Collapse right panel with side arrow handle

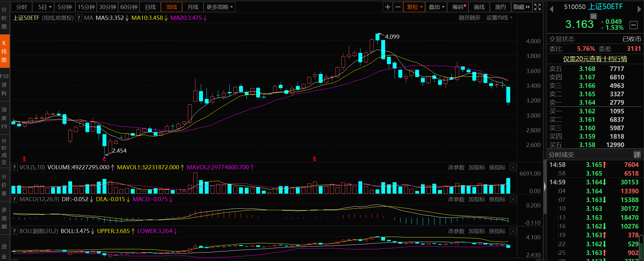coord(545,186)
